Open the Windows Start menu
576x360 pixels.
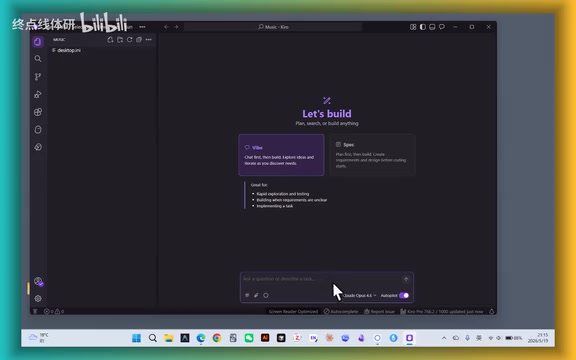(x=136, y=338)
